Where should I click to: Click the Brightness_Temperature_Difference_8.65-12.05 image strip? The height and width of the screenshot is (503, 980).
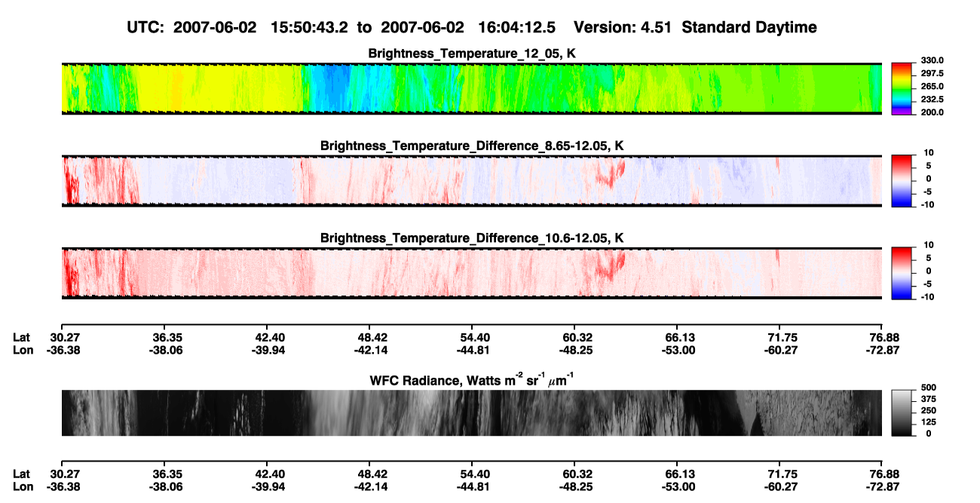(x=471, y=180)
